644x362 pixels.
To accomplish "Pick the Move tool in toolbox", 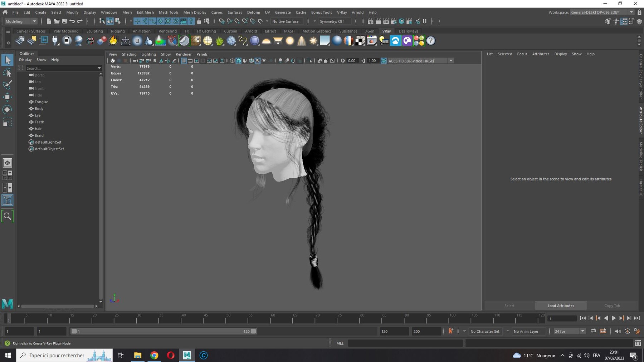I will tap(7, 97).
